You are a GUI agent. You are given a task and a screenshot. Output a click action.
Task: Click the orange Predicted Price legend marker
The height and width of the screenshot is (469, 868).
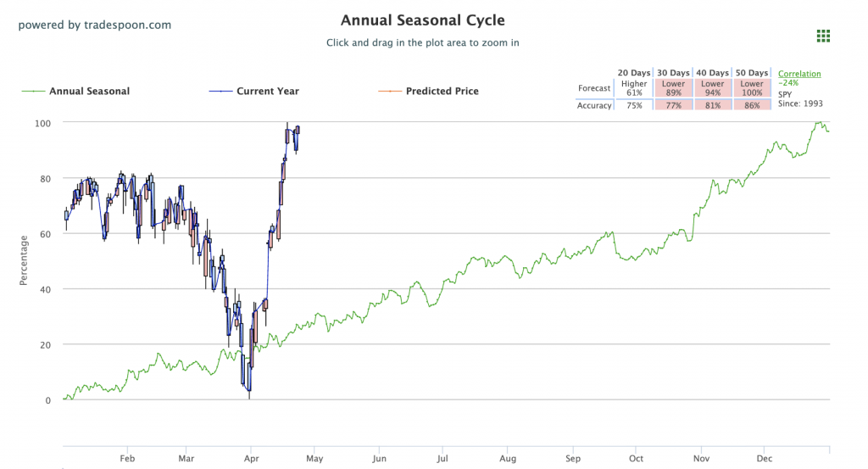click(389, 91)
